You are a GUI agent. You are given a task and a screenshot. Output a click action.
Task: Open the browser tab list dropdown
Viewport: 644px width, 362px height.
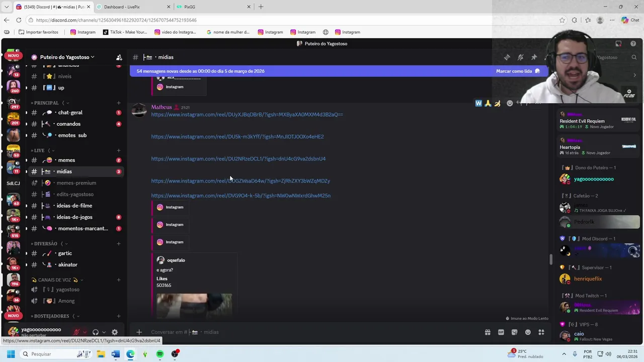6,7
